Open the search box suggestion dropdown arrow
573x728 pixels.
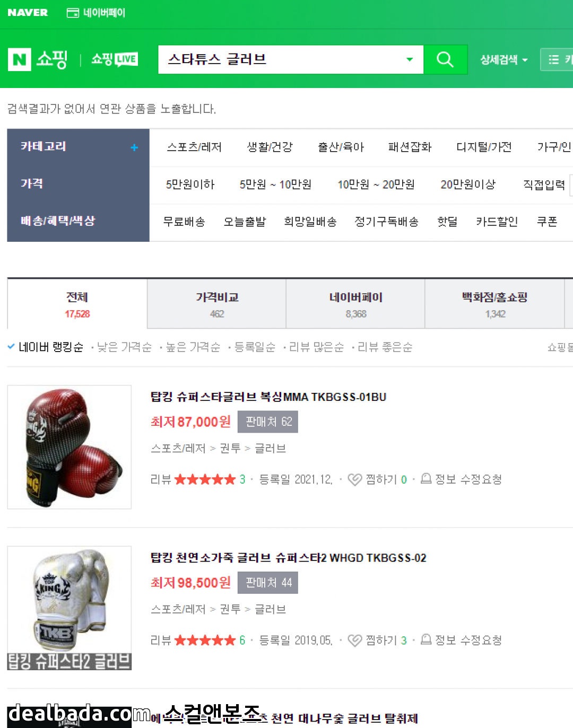pos(410,59)
